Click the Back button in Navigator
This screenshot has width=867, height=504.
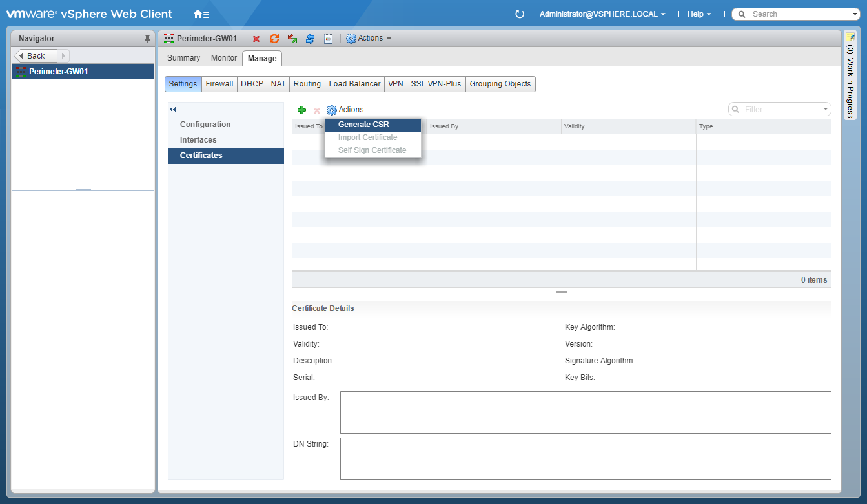coord(36,56)
